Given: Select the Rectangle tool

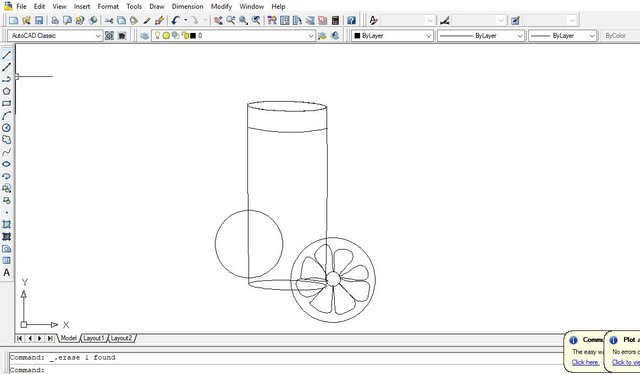Looking at the screenshot, I should (7, 103).
